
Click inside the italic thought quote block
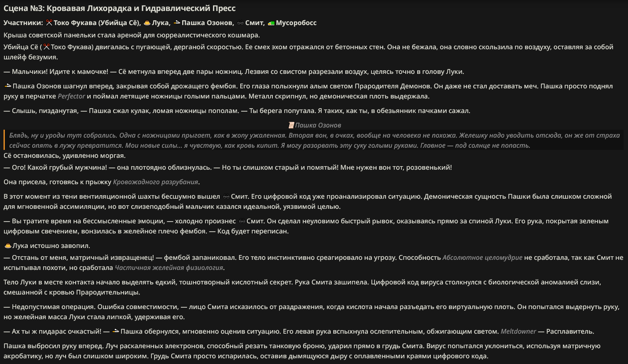tap(313, 140)
